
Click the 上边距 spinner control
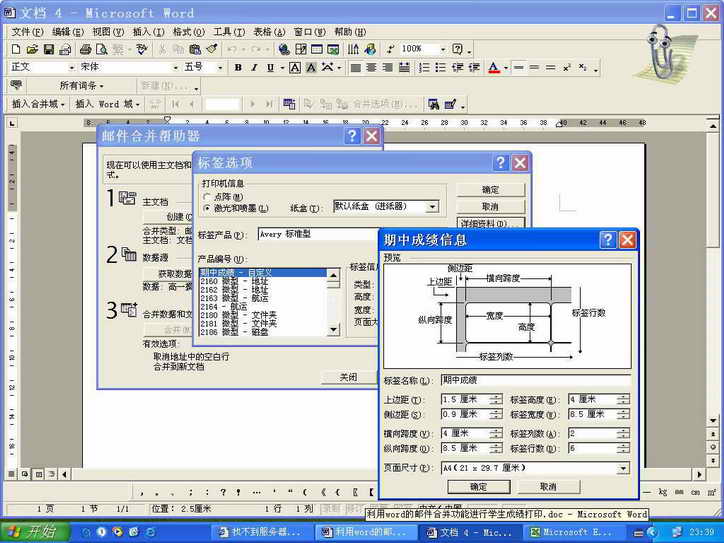click(497, 399)
